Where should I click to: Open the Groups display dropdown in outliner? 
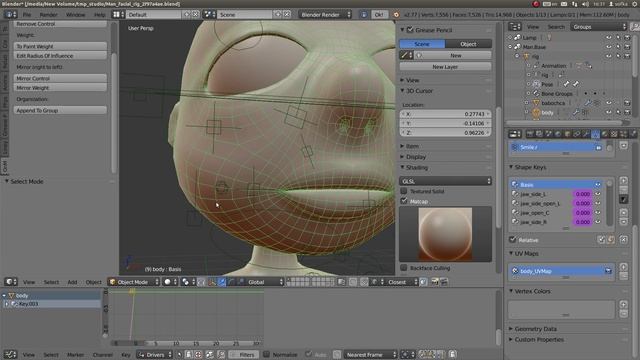click(x=598, y=27)
